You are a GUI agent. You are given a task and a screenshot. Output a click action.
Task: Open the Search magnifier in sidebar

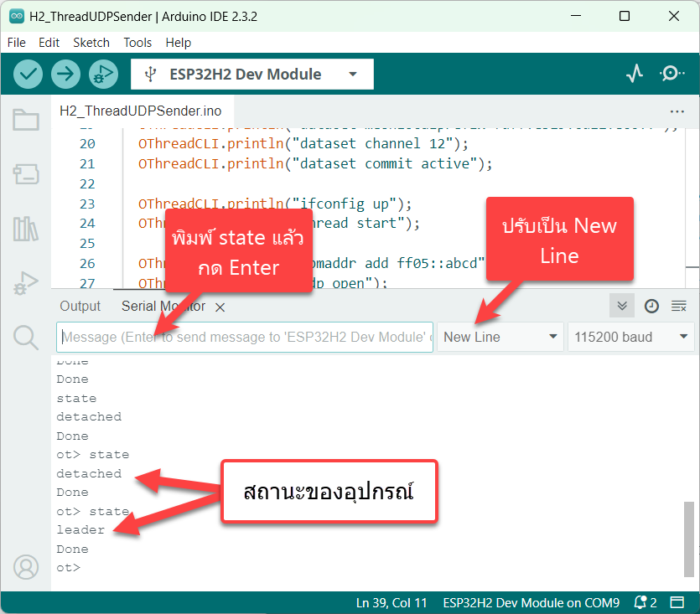click(x=26, y=338)
